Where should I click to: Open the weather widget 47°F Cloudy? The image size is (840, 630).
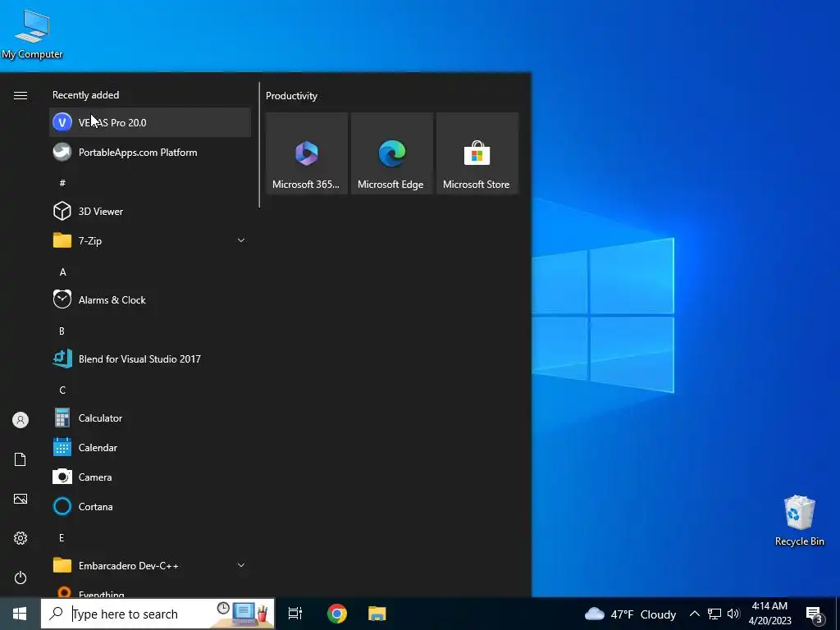[x=630, y=614]
